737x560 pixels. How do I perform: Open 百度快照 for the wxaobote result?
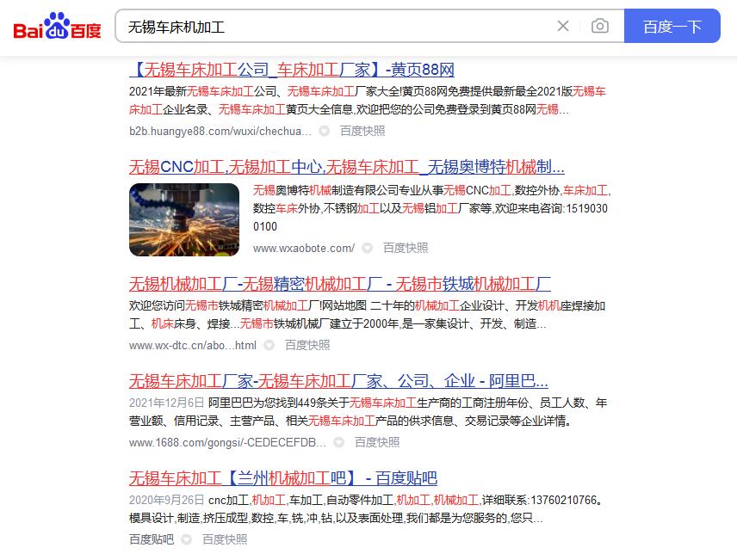click(406, 248)
